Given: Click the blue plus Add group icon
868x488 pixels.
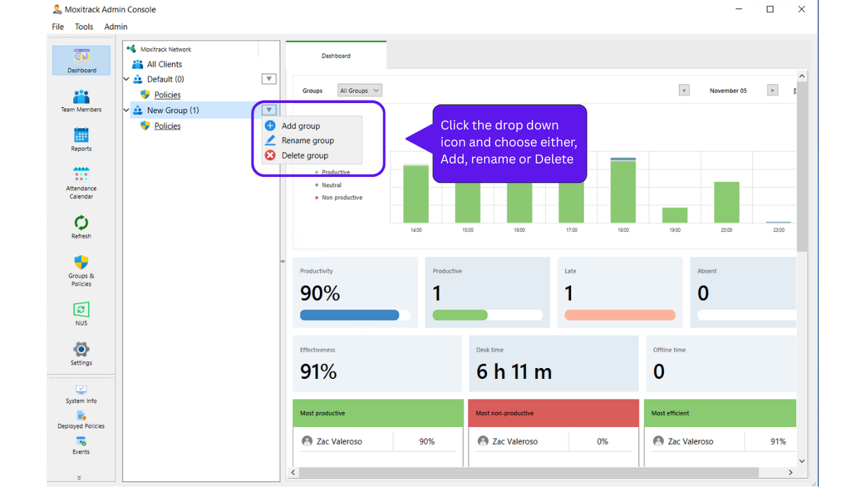Looking at the screenshot, I should pos(270,125).
